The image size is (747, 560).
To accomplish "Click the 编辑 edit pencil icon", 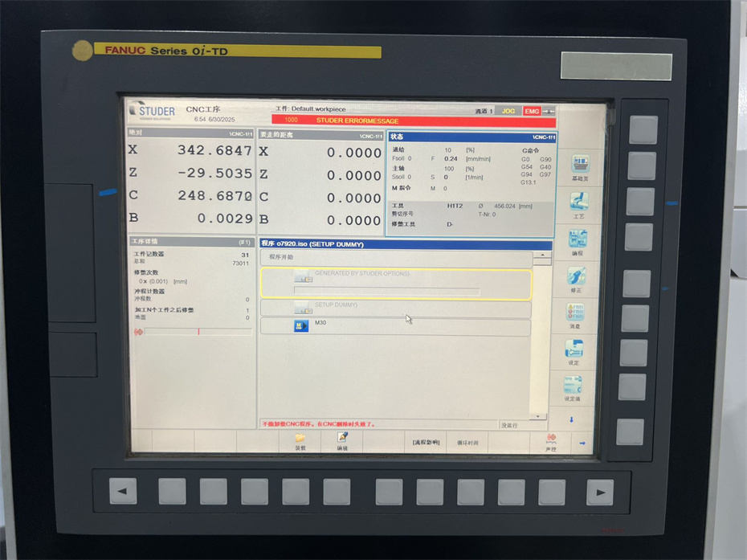I will pyautogui.click(x=342, y=440).
